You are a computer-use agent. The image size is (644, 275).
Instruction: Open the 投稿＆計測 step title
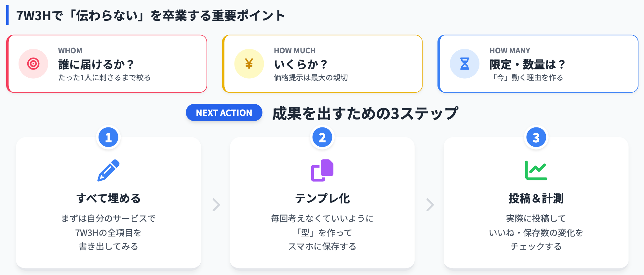coord(536,198)
